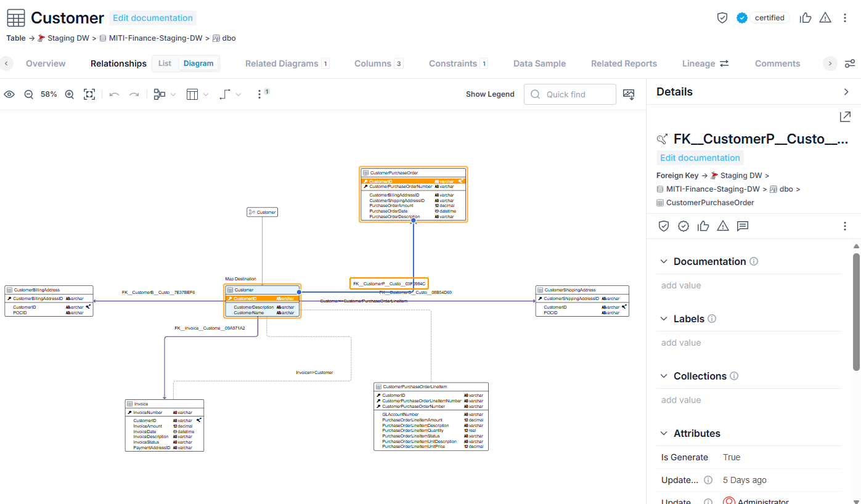
Task: Open foreign key details in new window
Action: coord(845,116)
